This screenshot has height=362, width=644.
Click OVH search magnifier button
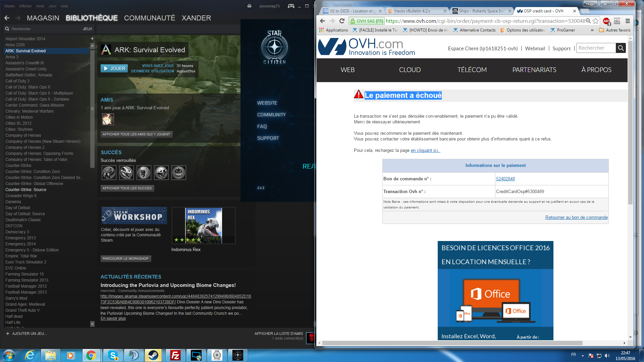621,48
